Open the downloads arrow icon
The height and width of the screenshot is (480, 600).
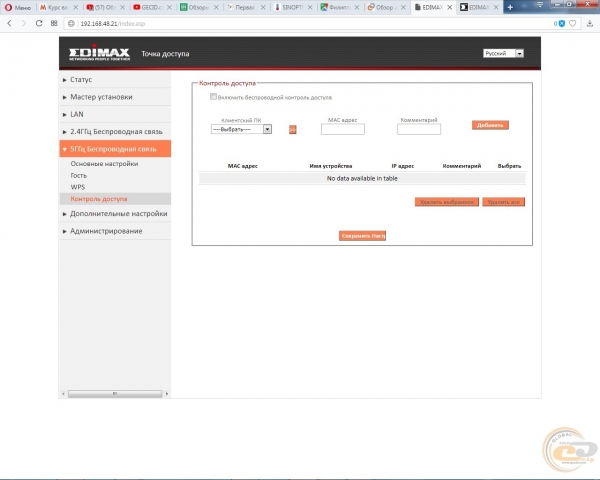(x=590, y=23)
